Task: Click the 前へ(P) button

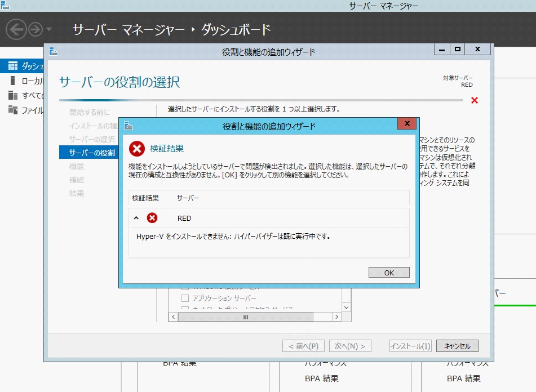Action: (x=303, y=346)
